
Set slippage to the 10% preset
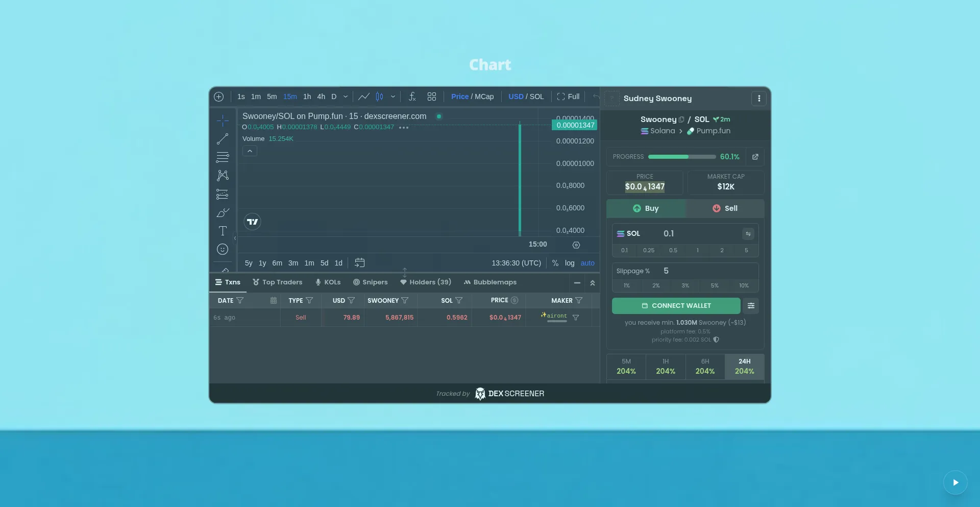pyautogui.click(x=744, y=285)
